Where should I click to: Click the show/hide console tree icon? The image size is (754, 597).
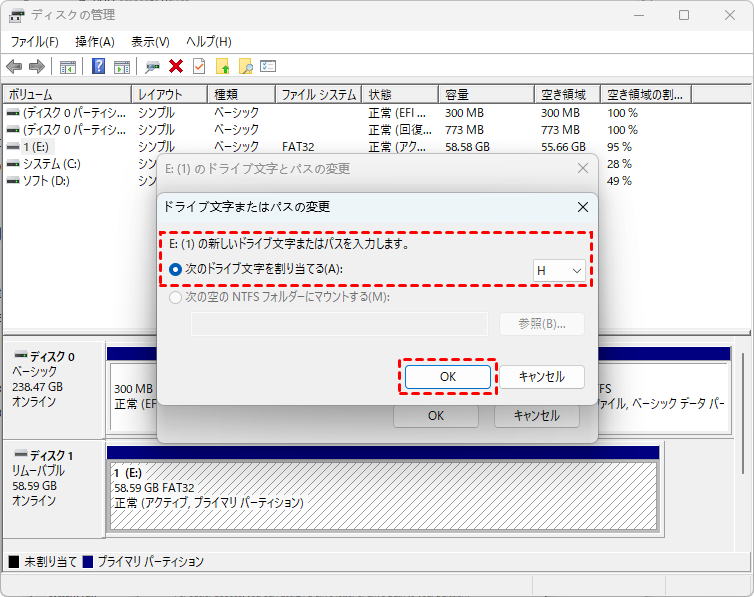(x=68, y=66)
